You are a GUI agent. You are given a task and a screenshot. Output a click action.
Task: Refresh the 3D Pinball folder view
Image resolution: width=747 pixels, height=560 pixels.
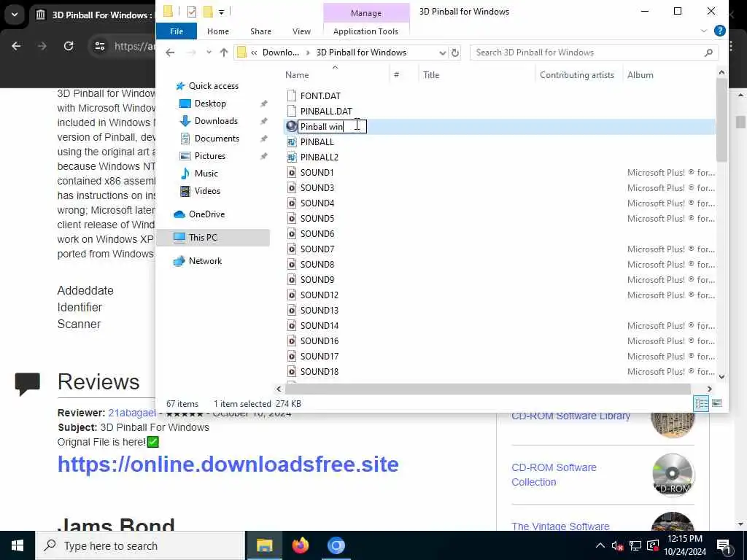pos(455,52)
